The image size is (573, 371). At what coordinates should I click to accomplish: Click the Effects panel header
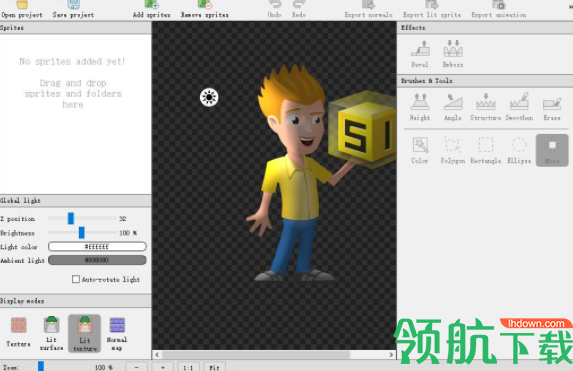pyautogui.click(x=485, y=28)
